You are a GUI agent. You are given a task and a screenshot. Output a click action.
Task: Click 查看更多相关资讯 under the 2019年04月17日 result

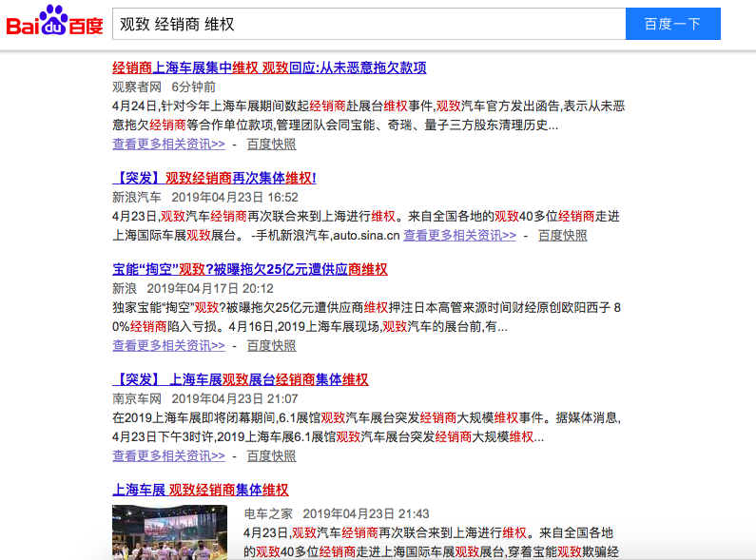(x=168, y=345)
